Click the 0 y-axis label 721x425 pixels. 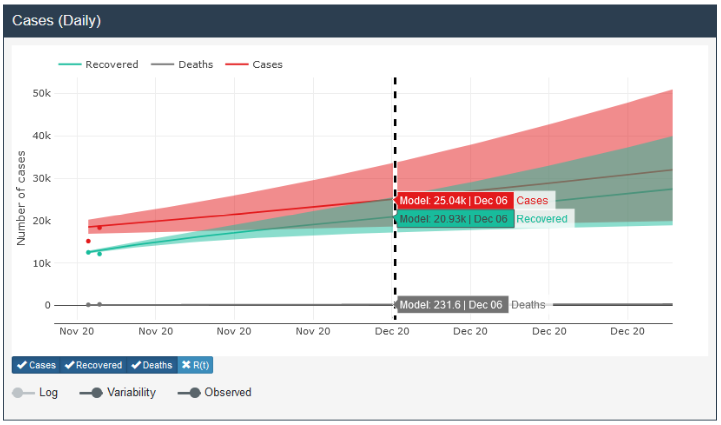(x=47, y=305)
